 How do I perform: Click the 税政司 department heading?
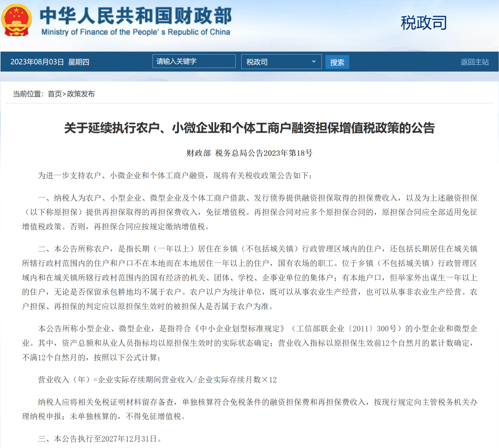[424, 23]
